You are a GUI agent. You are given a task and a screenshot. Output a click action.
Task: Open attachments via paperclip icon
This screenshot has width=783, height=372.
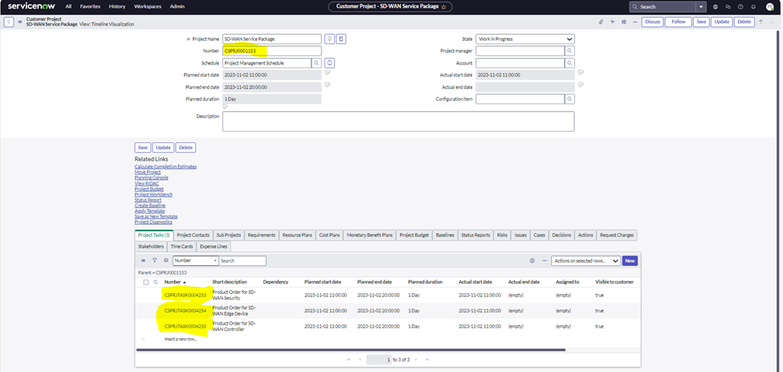601,22
